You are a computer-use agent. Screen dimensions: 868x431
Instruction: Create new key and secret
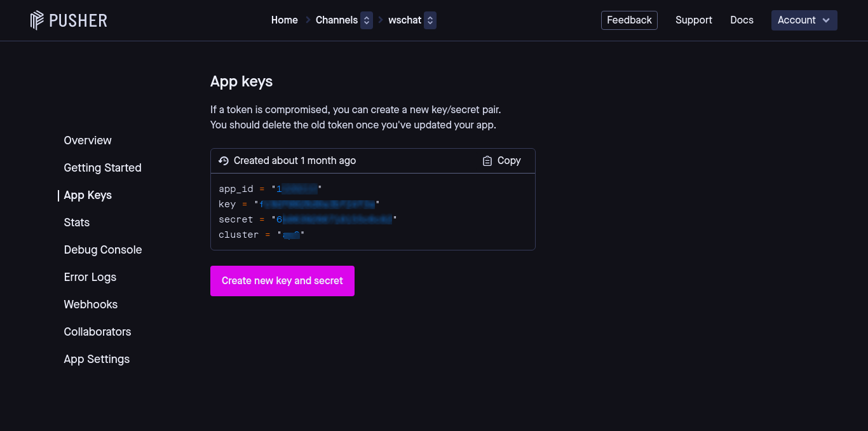(x=282, y=281)
